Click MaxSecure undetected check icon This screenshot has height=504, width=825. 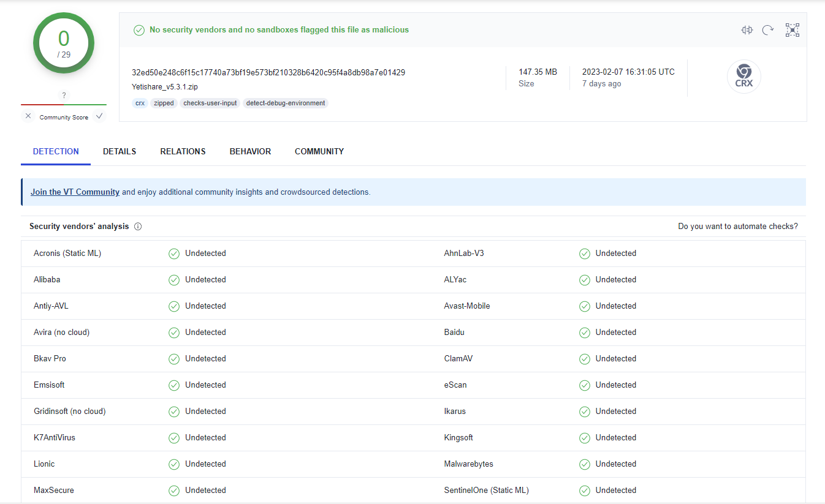coord(174,491)
